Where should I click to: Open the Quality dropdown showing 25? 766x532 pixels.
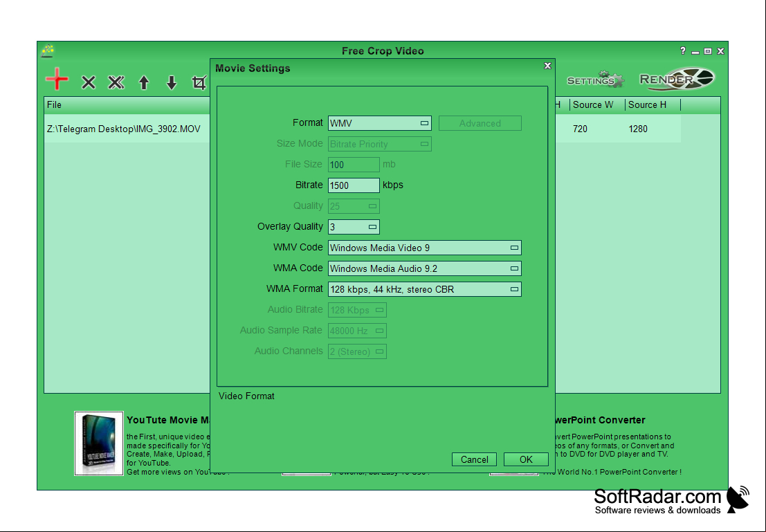(354, 206)
